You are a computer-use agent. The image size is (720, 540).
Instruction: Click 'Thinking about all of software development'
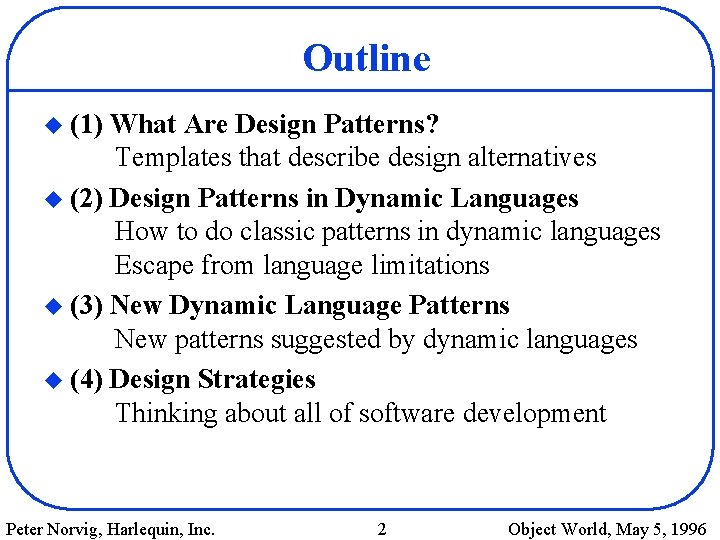pyautogui.click(x=361, y=413)
